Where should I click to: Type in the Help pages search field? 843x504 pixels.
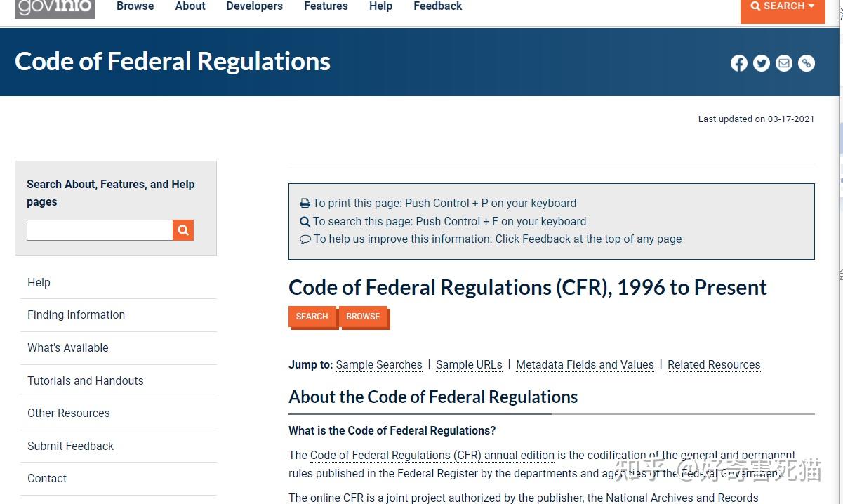[100, 230]
